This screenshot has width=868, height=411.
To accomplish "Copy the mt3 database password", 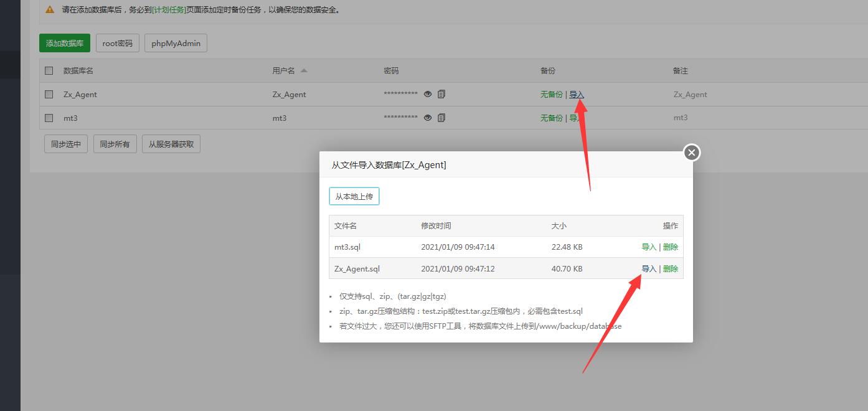I will pyautogui.click(x=441, y=118).
